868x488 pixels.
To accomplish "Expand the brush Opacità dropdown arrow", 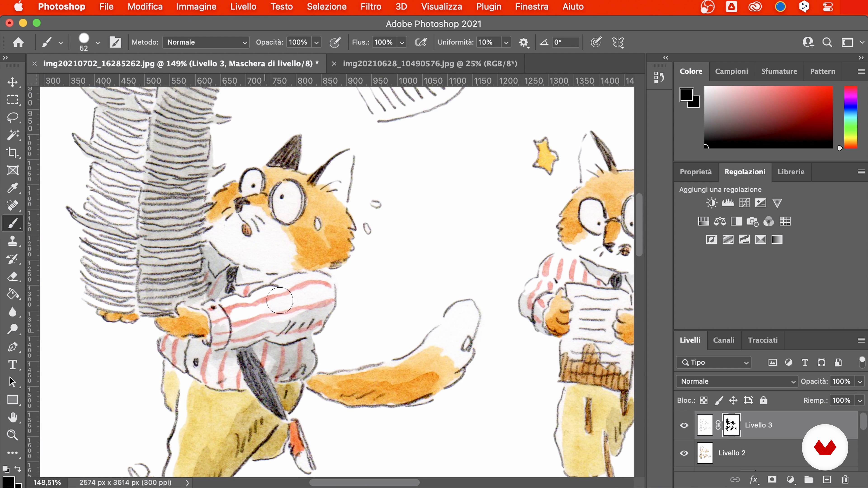I will 316,42.
